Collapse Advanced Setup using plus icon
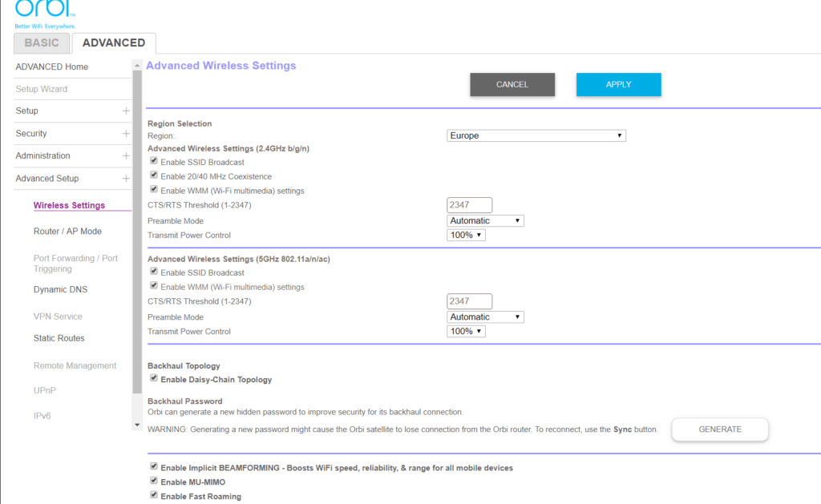821x504 pixels. 126,178
